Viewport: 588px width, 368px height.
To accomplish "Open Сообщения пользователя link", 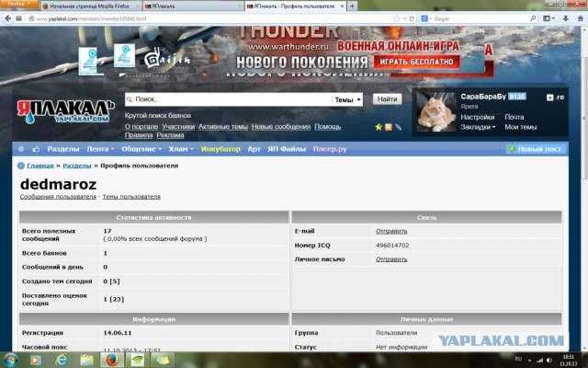I will [58, 197].
